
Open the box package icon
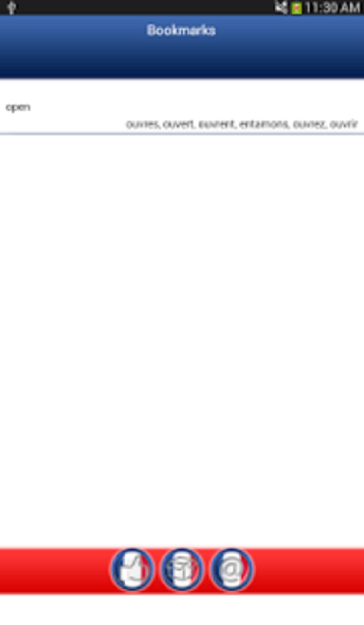point(182,570)
